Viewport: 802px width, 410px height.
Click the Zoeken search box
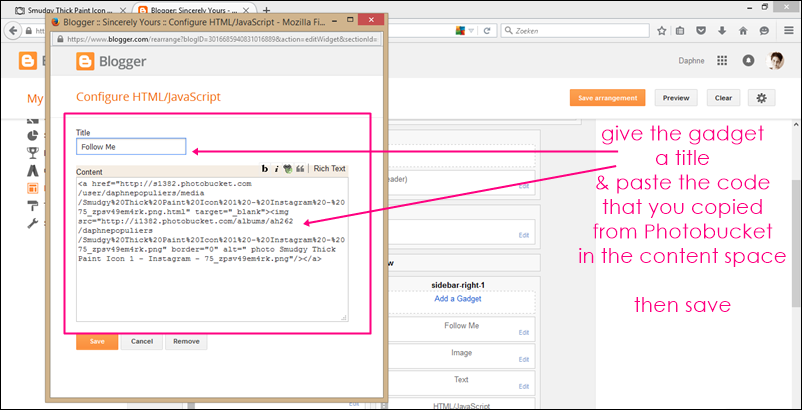[575, 31]
